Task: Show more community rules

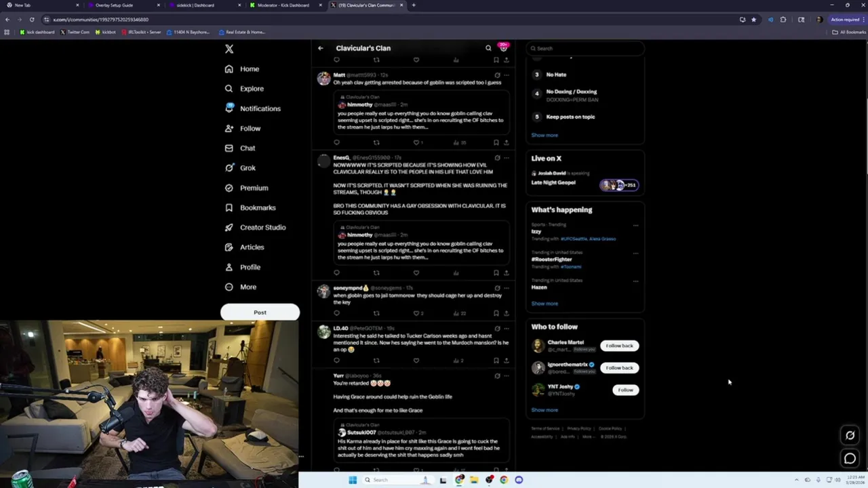Action: click(x=545, y=135)
